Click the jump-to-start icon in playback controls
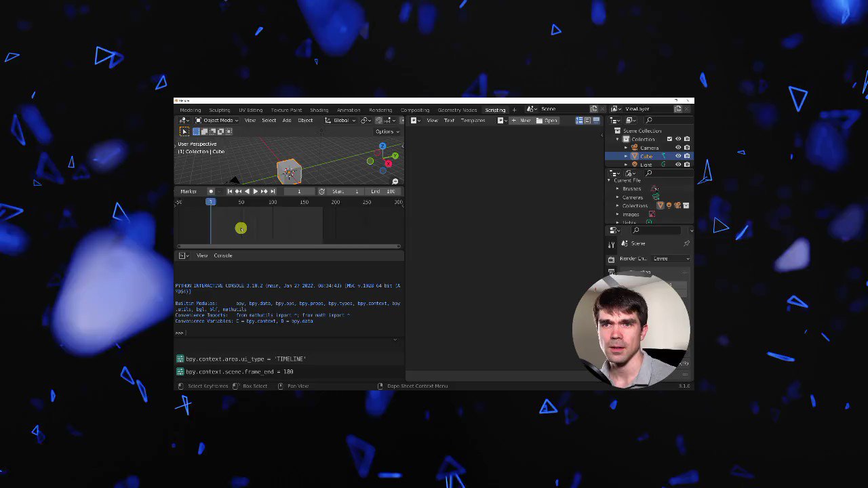The width and height of the screenshot is (868, 488). (229, 191)
